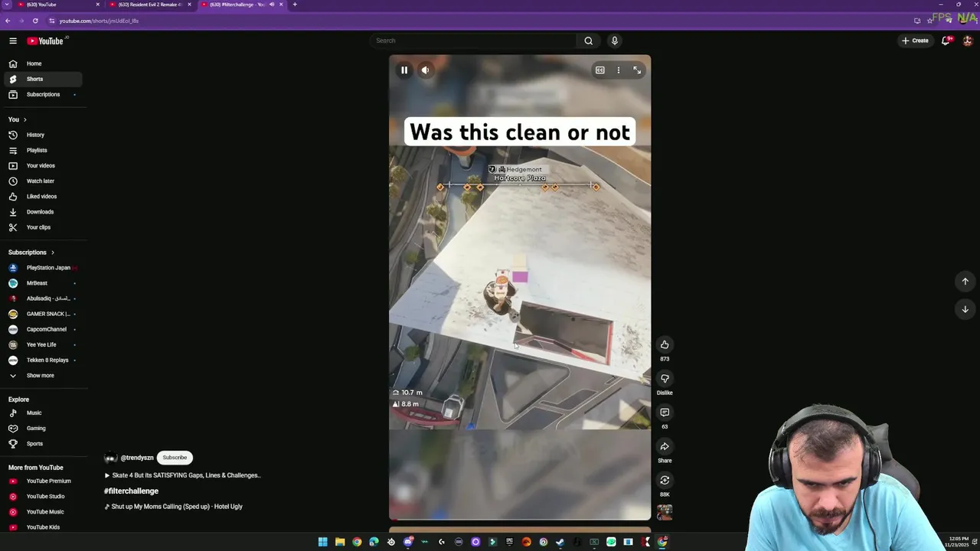Viewport: 980px width, 551px height.
Task: Open Sports under Explore
Action: pyautogui.click(x=41, y=444)
